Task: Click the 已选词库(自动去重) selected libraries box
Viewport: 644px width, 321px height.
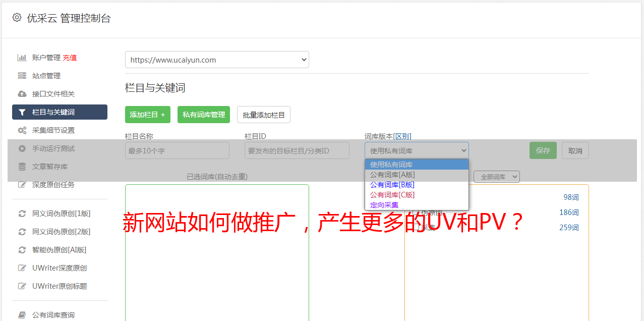Action: (217, 252)
